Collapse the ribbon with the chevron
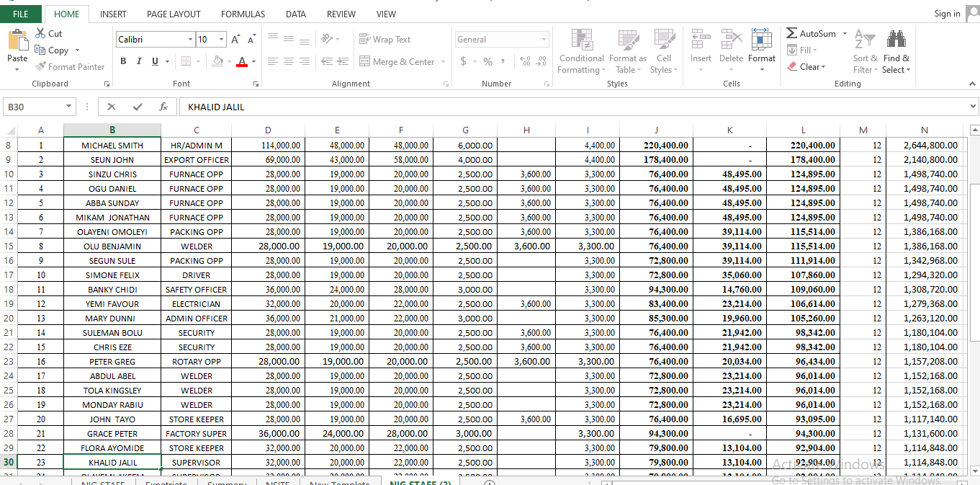This screenshot has height=485, width=980. [971, 84]
